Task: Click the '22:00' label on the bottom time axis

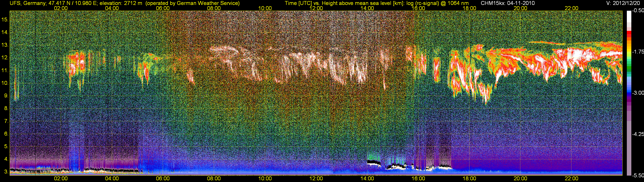Action: 571,179
